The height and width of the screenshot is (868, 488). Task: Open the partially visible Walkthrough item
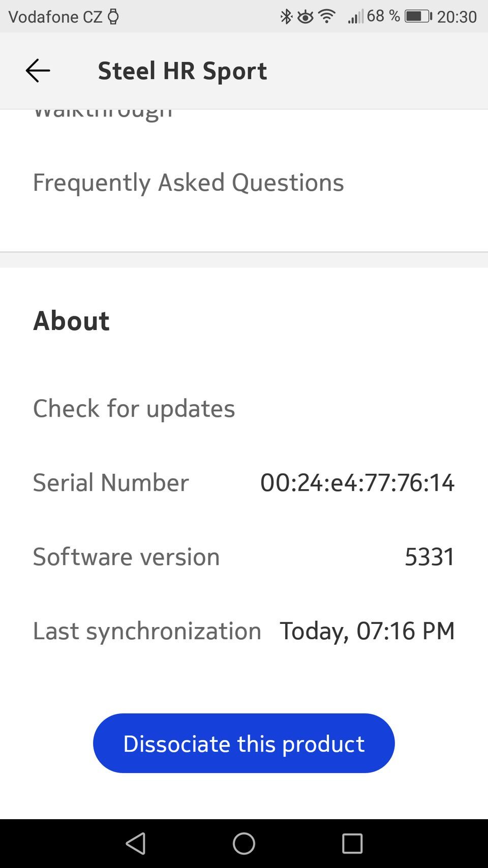click(103, 114)
